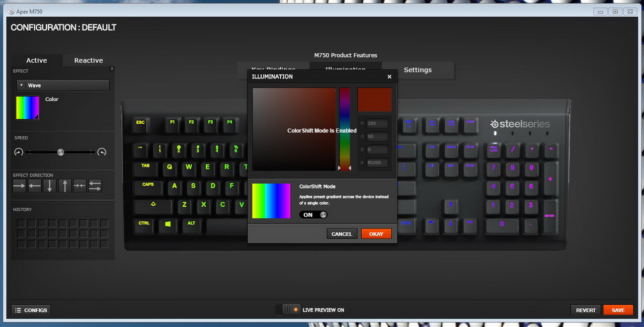Select the F4 key

(x=230, y=124)
